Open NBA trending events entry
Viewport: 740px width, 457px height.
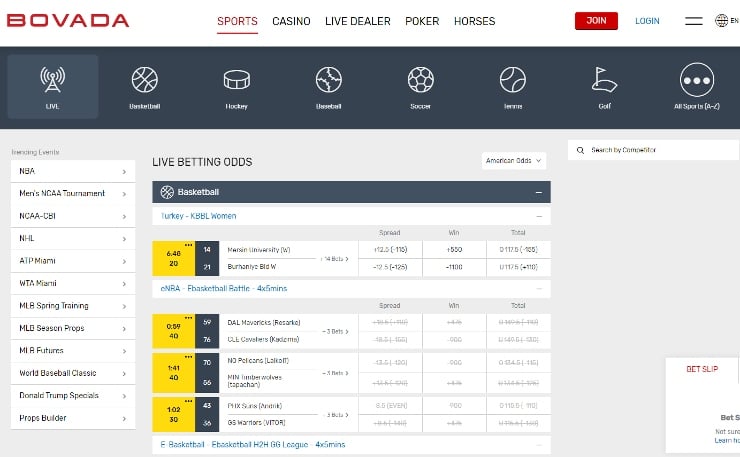pos(73,171)
